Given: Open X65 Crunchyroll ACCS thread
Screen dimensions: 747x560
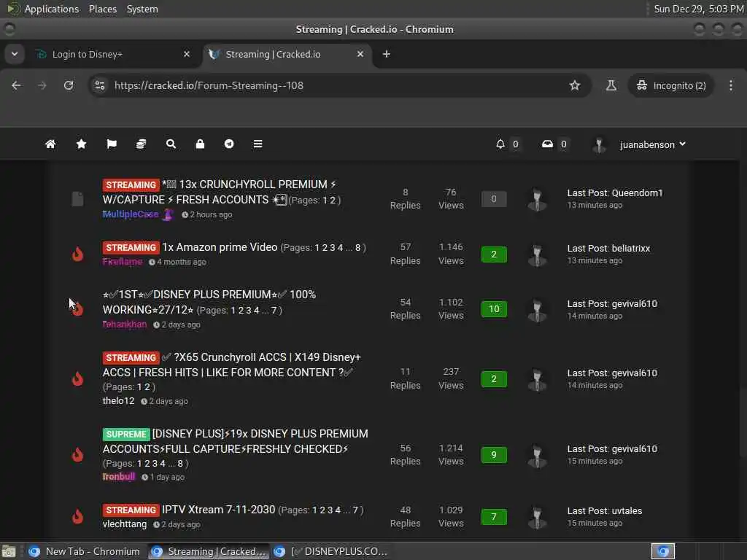Looking at the screenshot, I should 231,365.
